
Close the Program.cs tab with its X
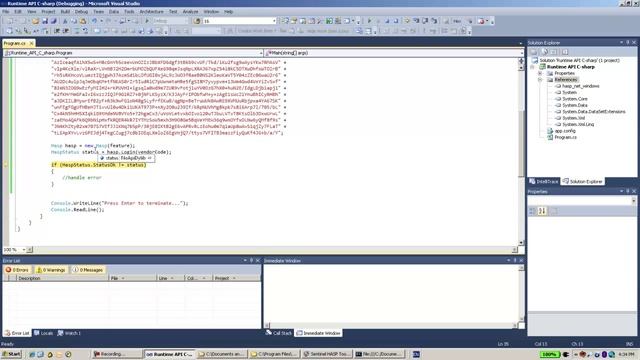pyautogui.click(x=31, y=43)
